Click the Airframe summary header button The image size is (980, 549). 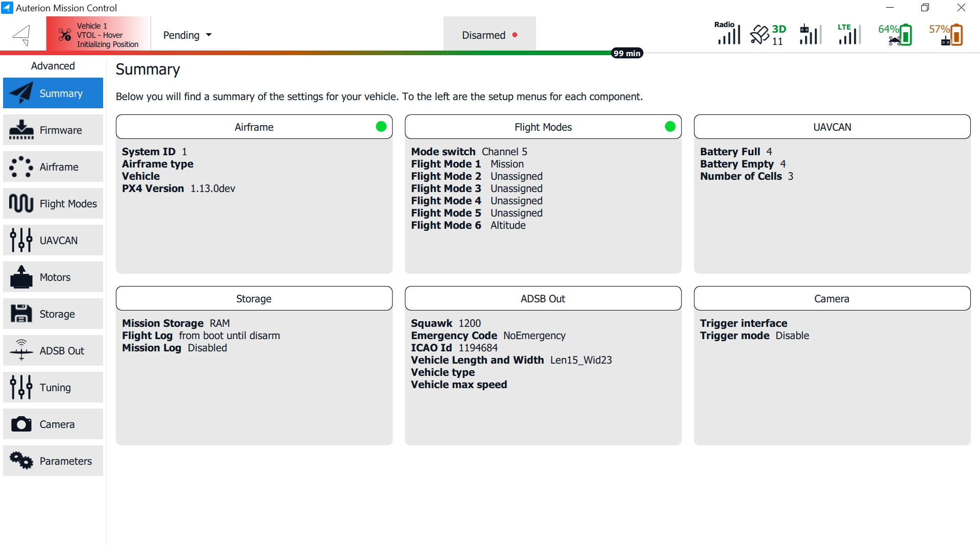coord(254,127)
